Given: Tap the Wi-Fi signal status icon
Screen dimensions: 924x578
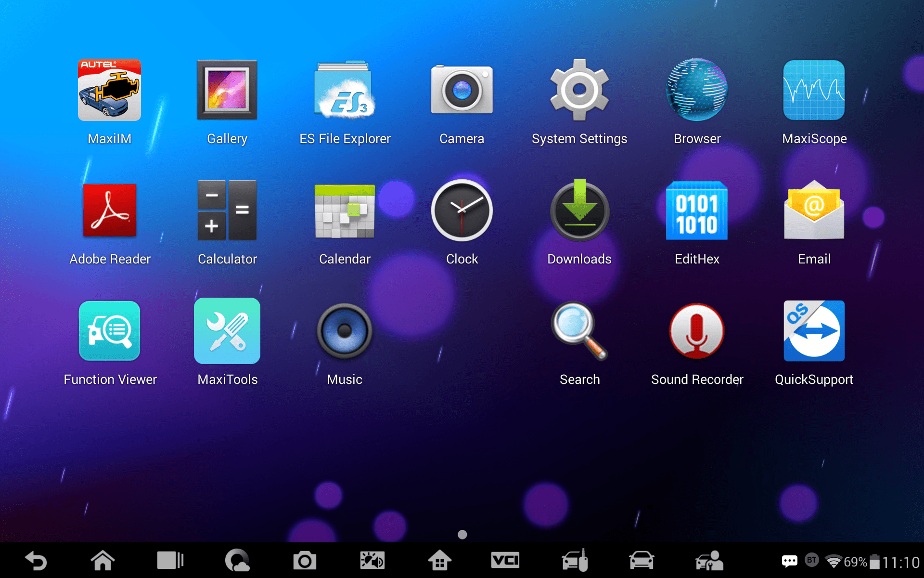Looking at the screenshot, I should coord(834,562).
